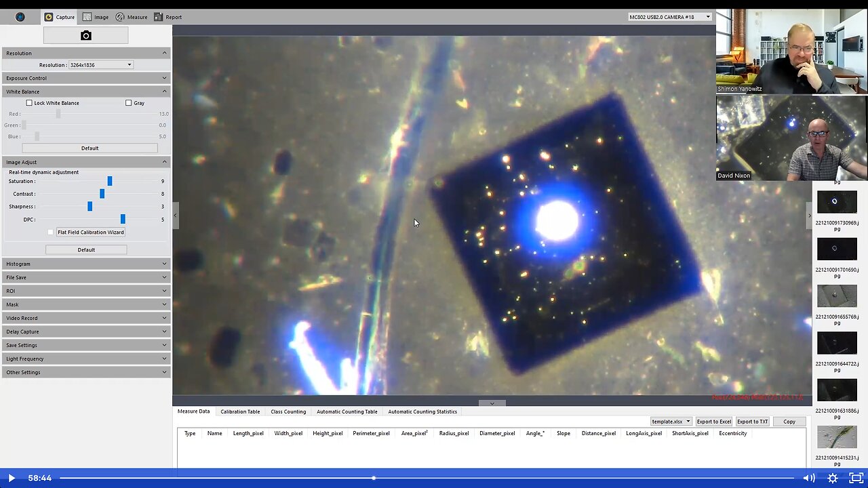The width and height of the screenshot is (868, 488).
Task: Click the Area_pixel column header
Action: tap(414, 433)
